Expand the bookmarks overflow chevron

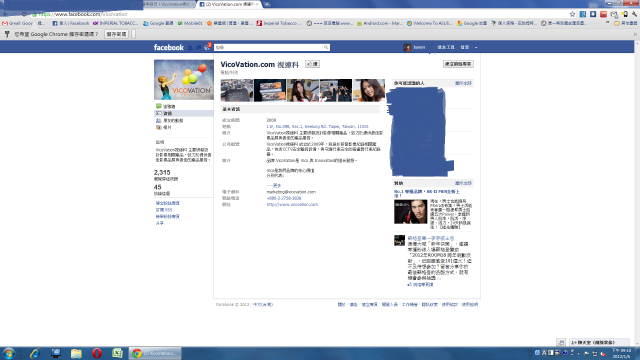click(x=607, y=23)
